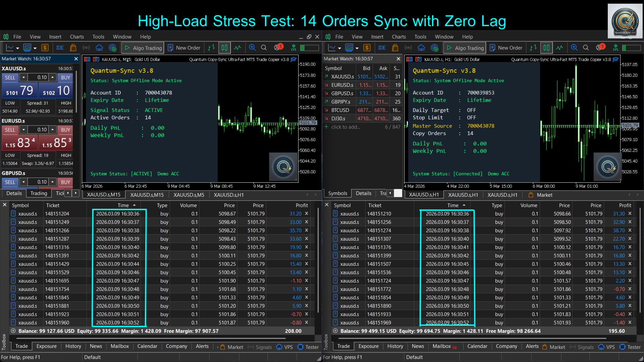Close order ticket 148151204 with X
This screenshot has height=362, width=644.
click(307, 214)
